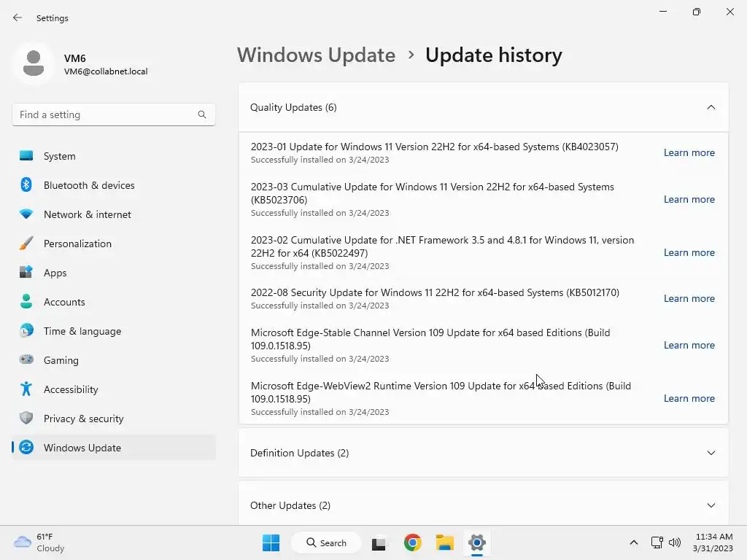Open Task View from taskbar
The image size is (747, 560).
click(379, 543)
